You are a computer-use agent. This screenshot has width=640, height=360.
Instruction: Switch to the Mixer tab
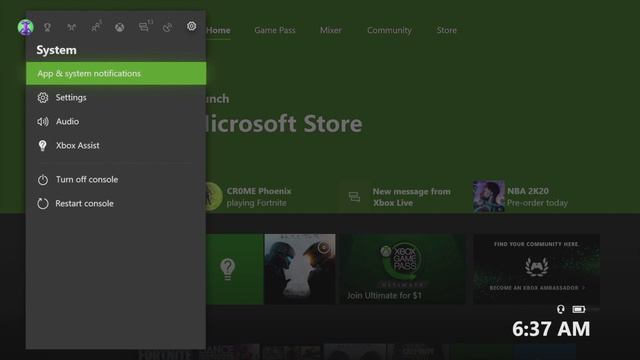pos(331,30)
